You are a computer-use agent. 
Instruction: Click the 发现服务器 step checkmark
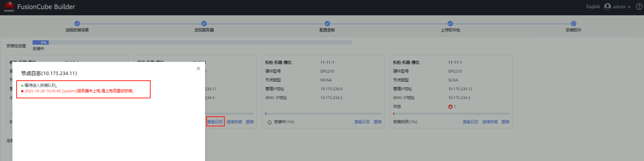[x=204, y=24]
